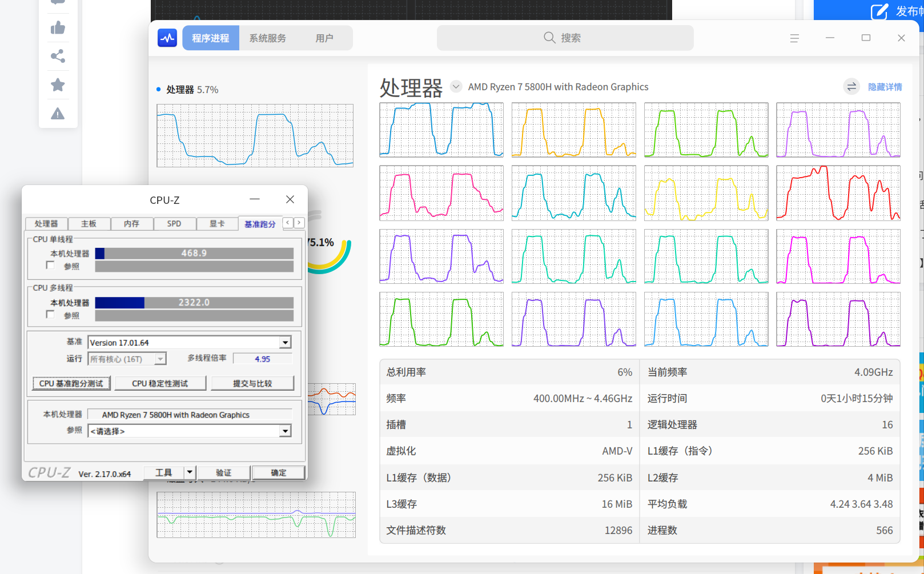Click the system monitor app logo icon
This screenshot has height=574, width=924.
point(167,38)
